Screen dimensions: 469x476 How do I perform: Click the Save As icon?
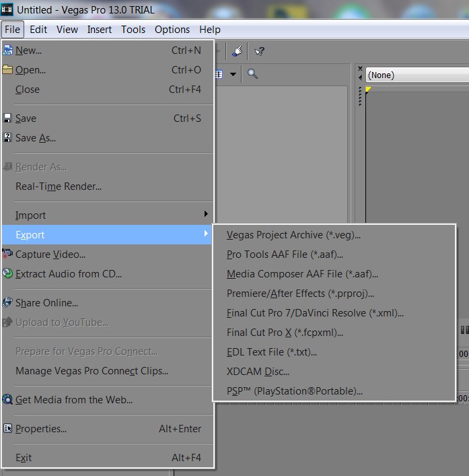pyautogui.click(x=7, y=138)
